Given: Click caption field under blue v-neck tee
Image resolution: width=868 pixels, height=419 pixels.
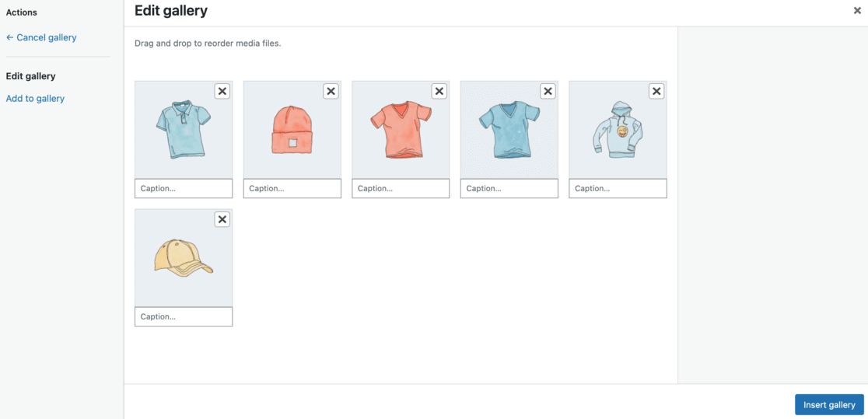Looking at the screenshot, I should click(509, 189).
